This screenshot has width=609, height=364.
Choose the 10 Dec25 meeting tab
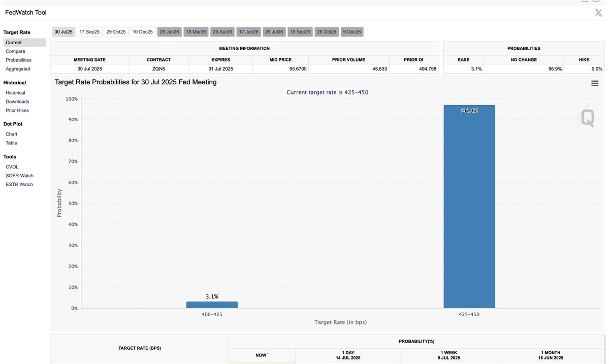point(143,32)
